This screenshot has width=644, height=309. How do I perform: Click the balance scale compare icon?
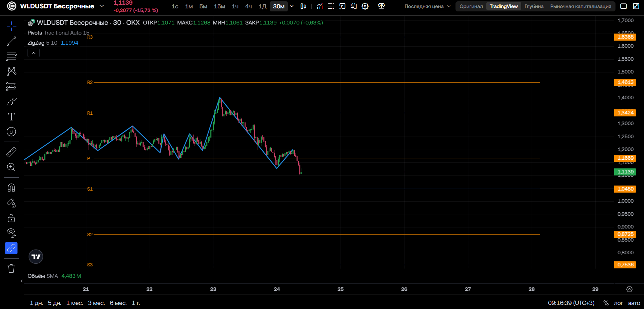click(381, 6)
